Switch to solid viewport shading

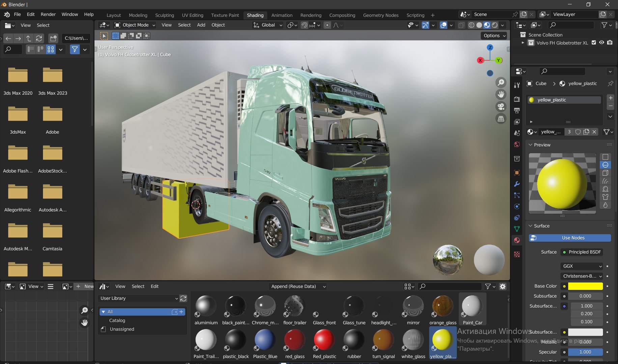(x=479, y=25)
